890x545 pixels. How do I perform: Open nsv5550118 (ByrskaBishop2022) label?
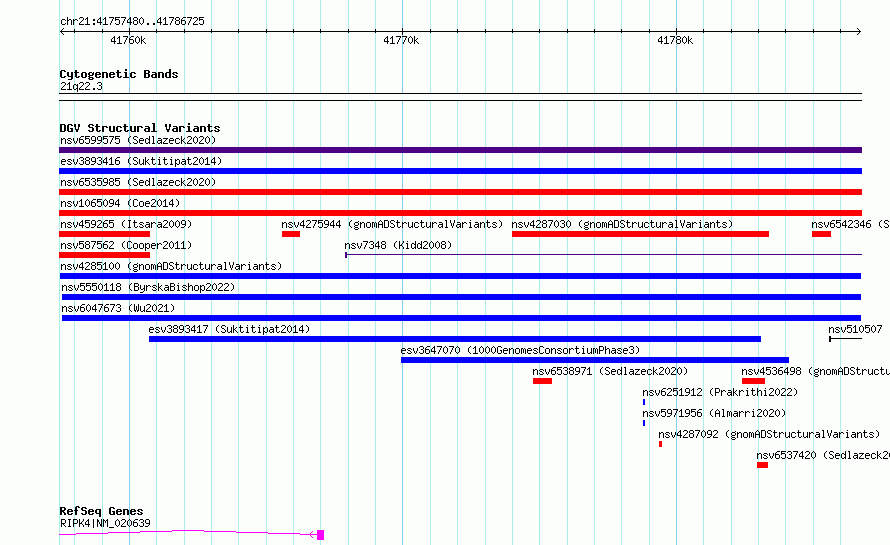point(148,287)
